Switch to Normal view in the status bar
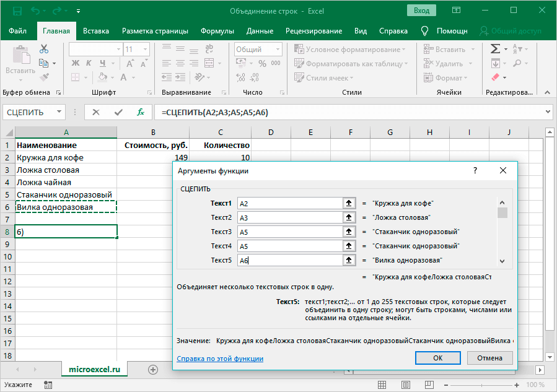This screenshot has height=392, width=557. tap(382, 385)
